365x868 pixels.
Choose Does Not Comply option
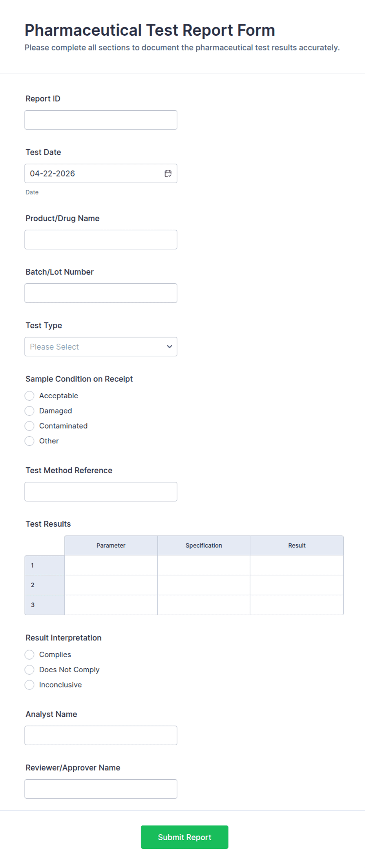point(29,669)
